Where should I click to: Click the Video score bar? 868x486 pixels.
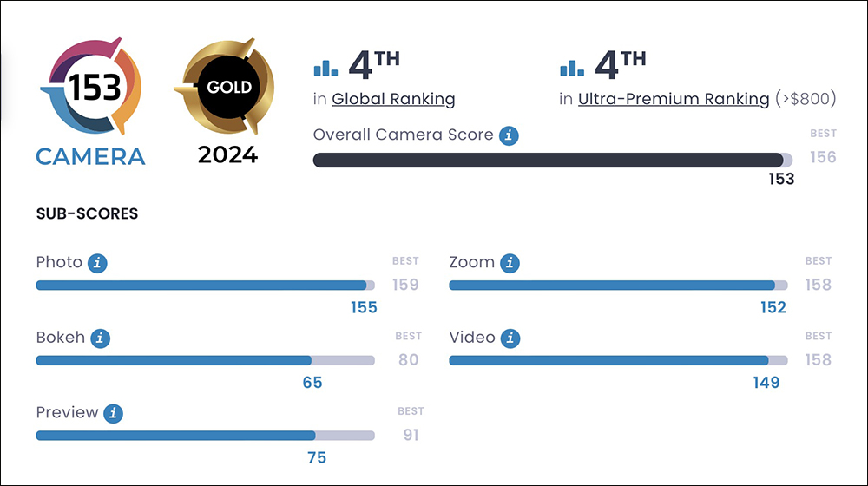click(x=618, y=360)
